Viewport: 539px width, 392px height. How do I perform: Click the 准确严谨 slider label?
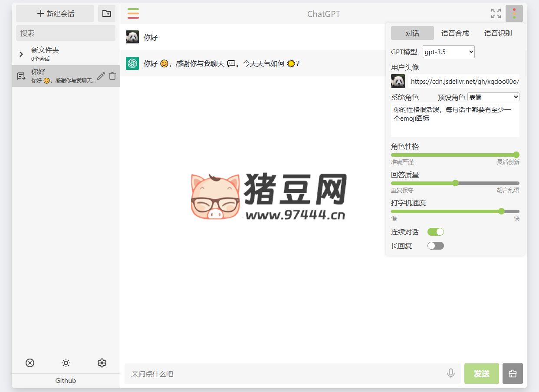402,162
